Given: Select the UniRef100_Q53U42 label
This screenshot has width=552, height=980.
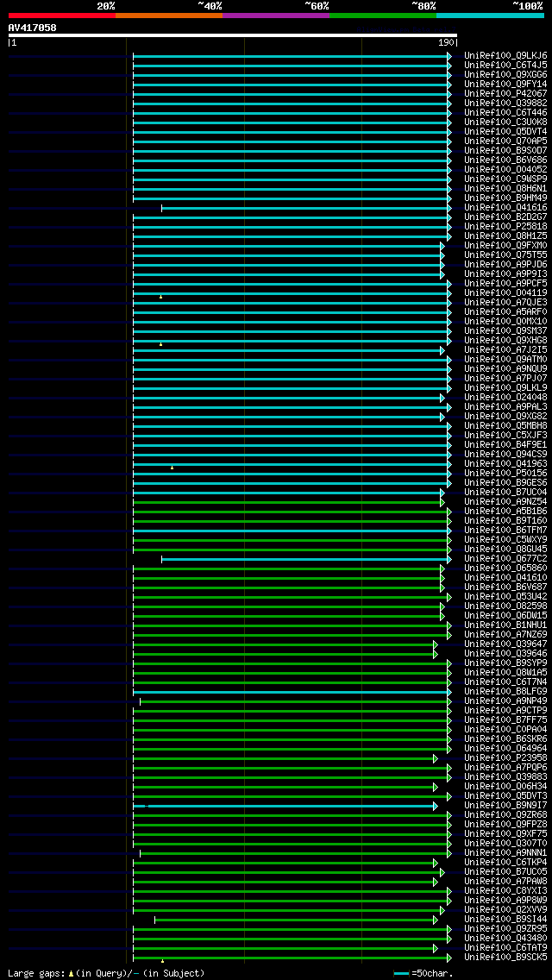Looking at the screenshot, I should [x=505, y=597].
